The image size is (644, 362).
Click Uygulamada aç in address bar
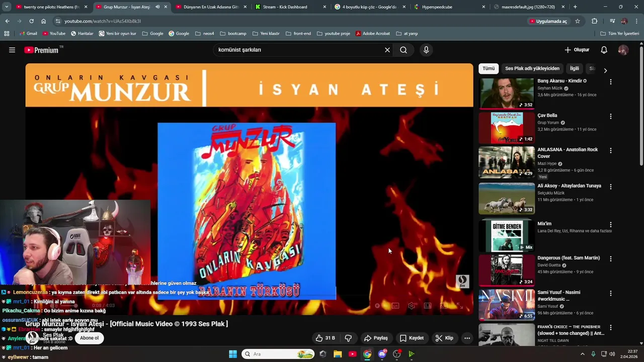pos(548,21)
